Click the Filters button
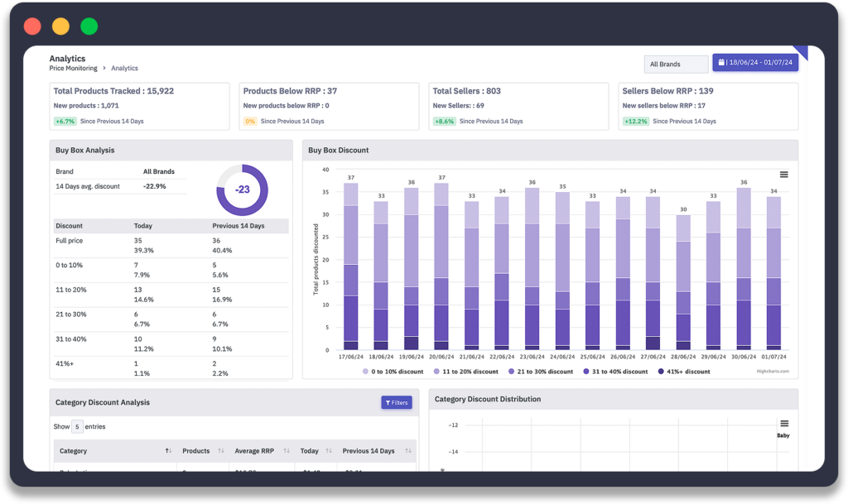Viewport: 848px width, 504px height. coord(397,402)
